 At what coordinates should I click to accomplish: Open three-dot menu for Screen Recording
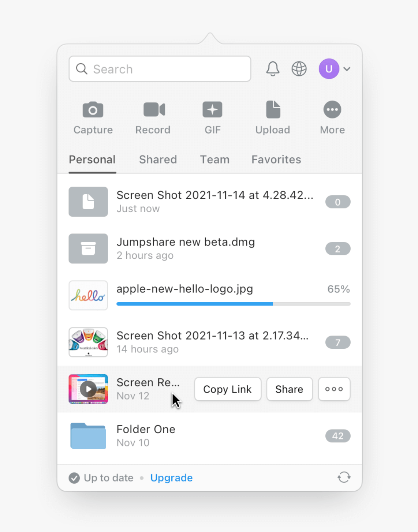tap(334, 389)
